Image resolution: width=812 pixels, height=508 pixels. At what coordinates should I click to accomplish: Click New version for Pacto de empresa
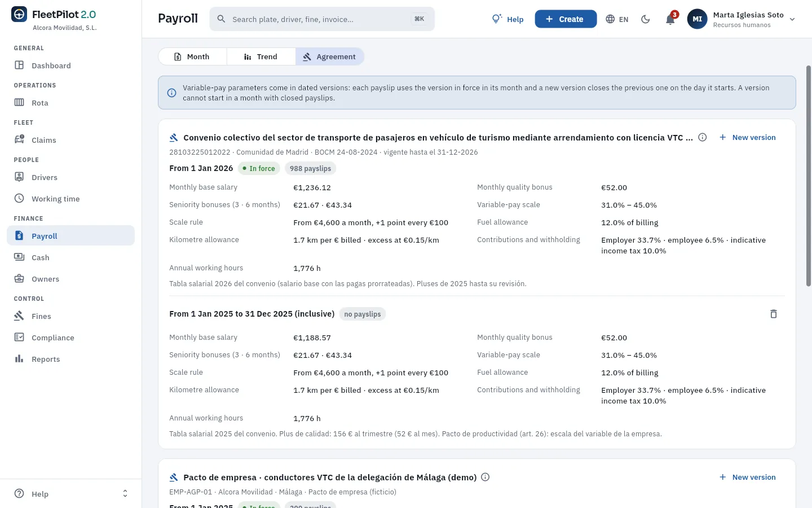748,478
